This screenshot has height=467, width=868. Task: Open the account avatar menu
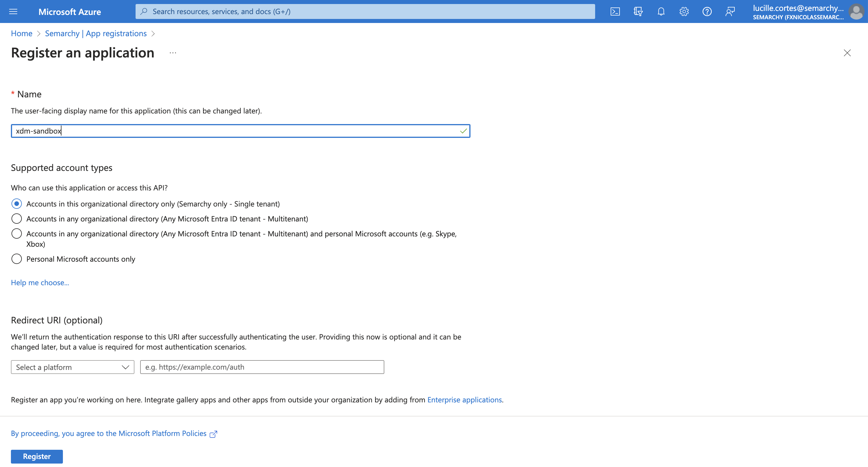(856, 11)
